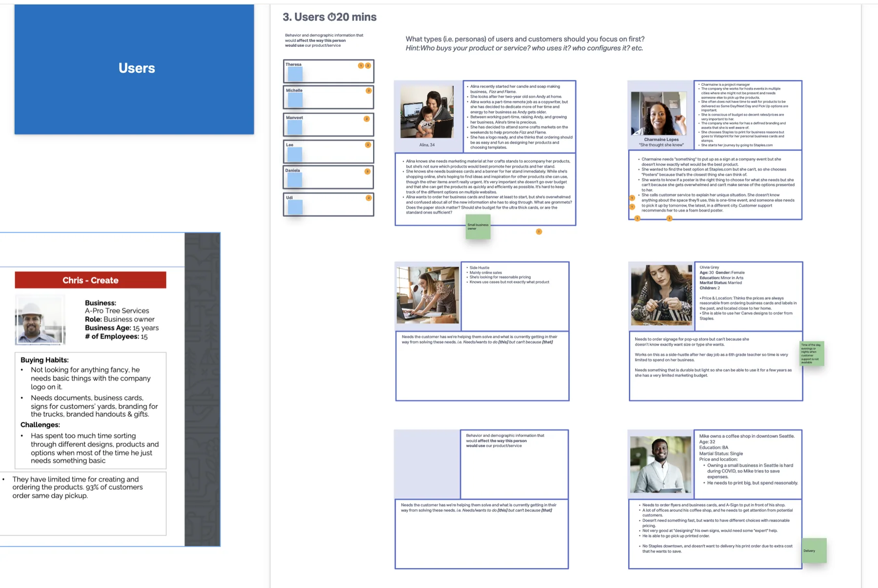
Task: Click the 'Side Hustle' bullet text
Action: click(479, 268)
